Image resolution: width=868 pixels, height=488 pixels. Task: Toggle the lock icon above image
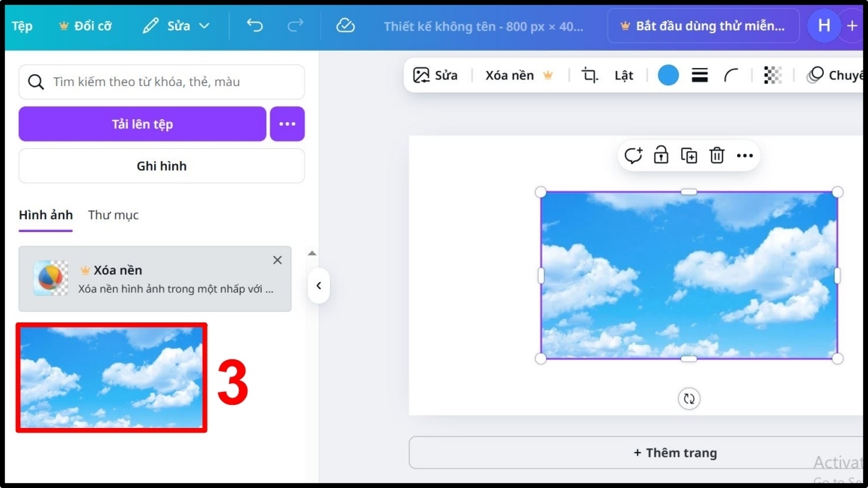pos(661,155)
